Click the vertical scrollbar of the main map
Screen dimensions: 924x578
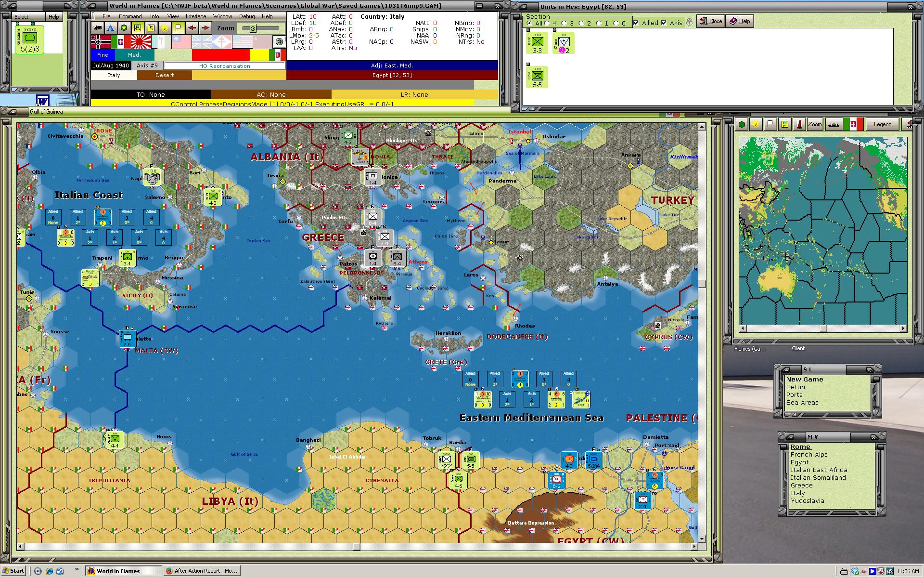tap(702, 332)
